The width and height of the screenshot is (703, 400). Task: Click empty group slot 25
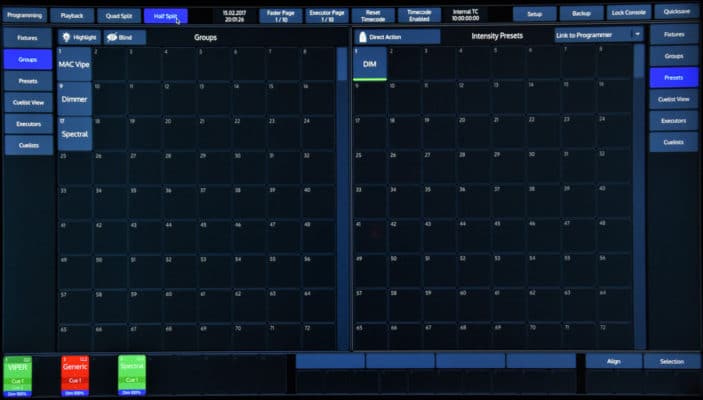(74, 167)
